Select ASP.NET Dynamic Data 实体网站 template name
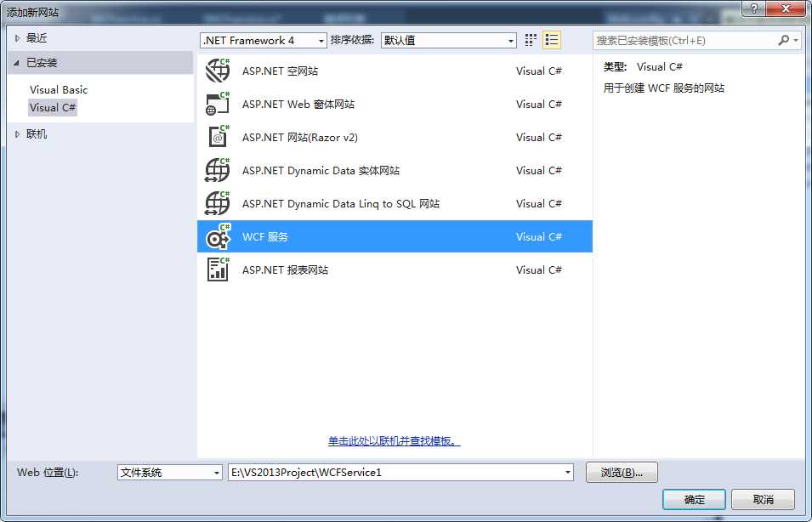812x522 pixels. pos(321,170)
